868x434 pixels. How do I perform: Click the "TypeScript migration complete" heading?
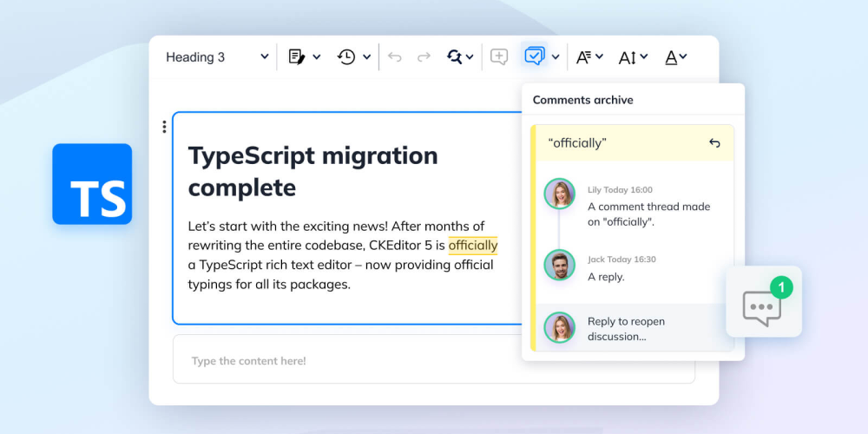pos(312,172)
